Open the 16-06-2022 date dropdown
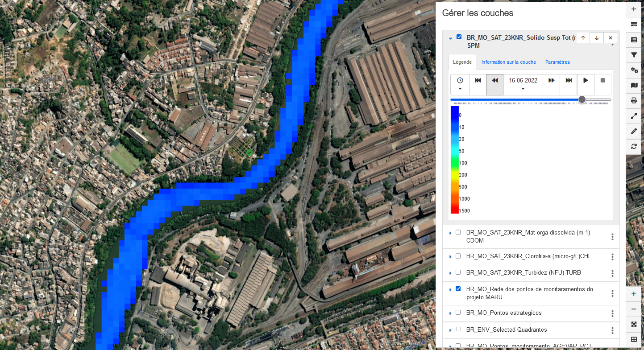Image resolution: width=644 pixels, height=350 pixels. click(x=523, y=85)
